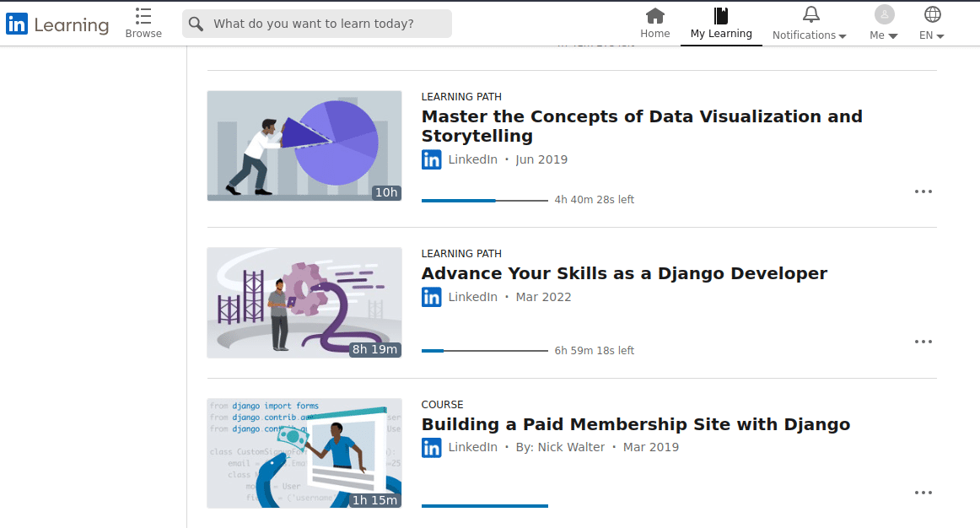Expand the Notifications dropdown arrow
Screen dimensions: 980x528
[843, 35]
